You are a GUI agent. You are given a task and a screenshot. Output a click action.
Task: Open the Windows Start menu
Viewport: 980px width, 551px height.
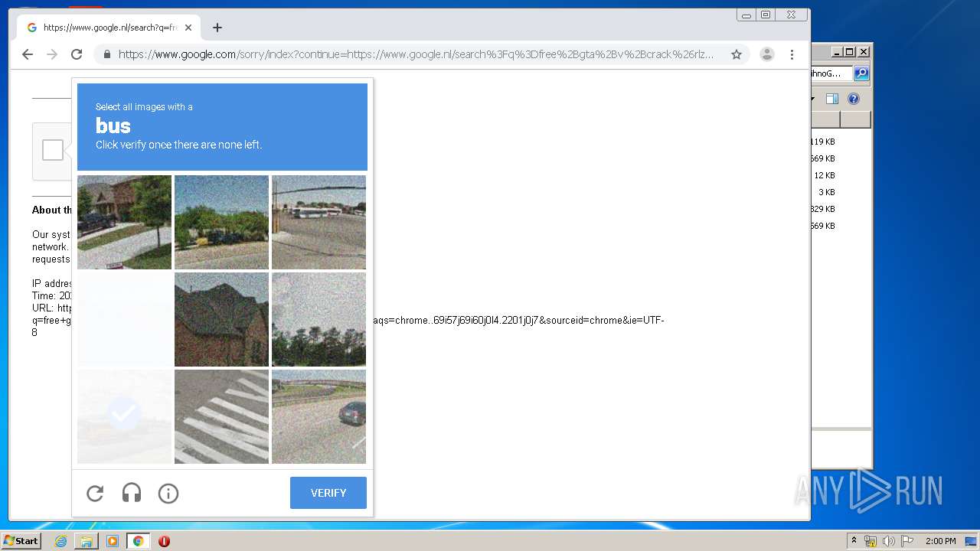coord(21,541)
